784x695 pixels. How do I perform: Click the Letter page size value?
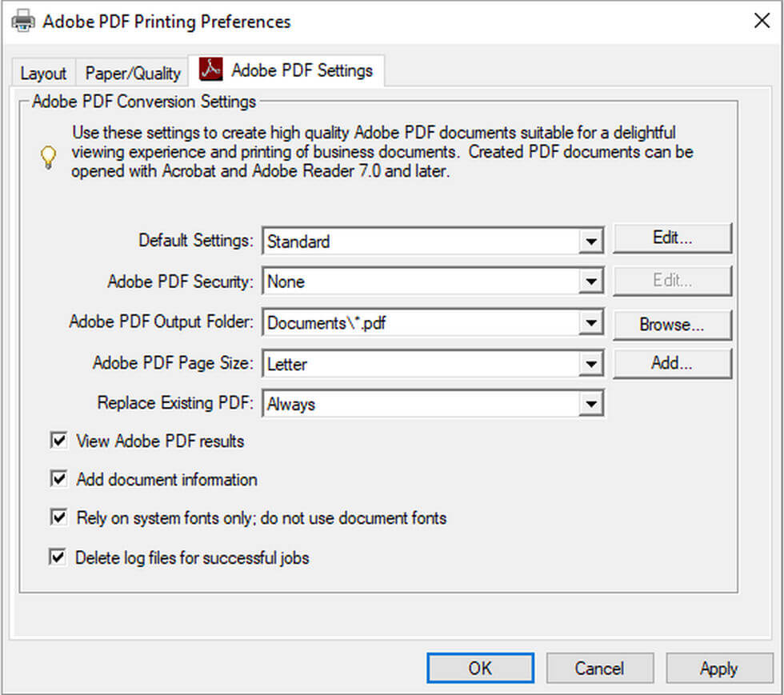click(x=287, y=364)
